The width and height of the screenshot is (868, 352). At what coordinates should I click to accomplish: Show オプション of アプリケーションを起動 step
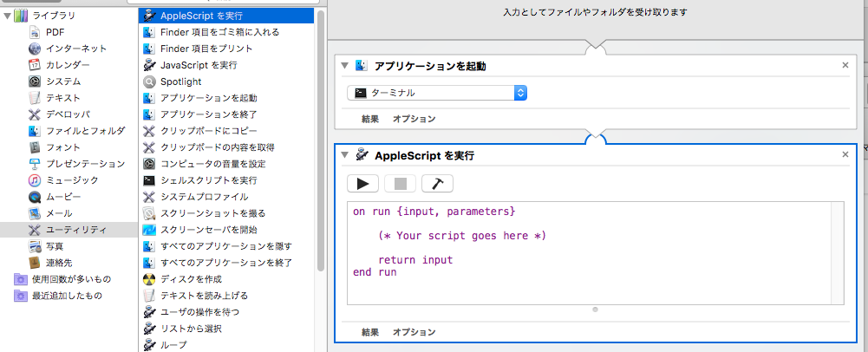[414, 119]
